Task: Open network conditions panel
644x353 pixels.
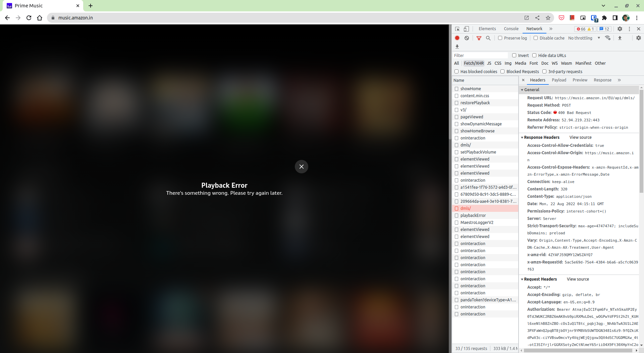Action: [x=608, y=38]
